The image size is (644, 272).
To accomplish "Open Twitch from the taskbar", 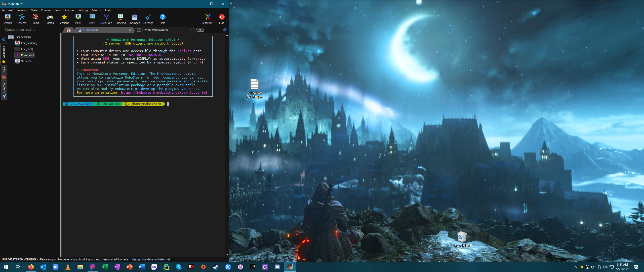I will pyautogui.click(x=265, y=267).
